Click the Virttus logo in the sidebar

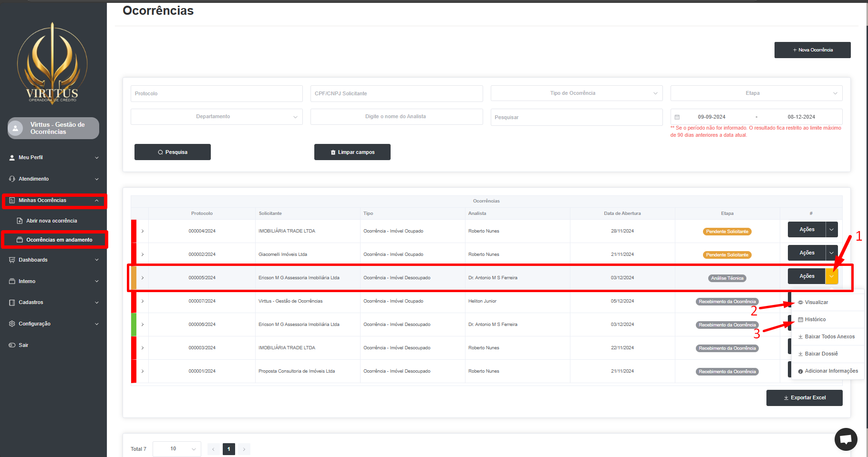tap(52, 62)
